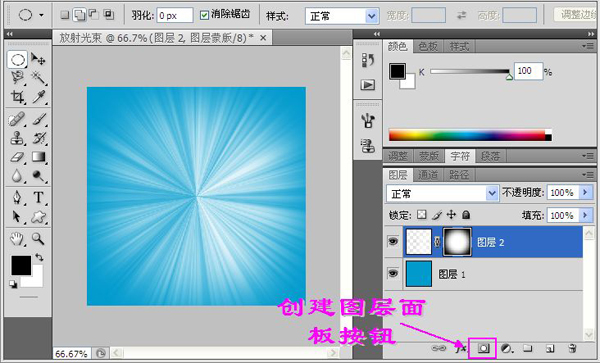Select the Crop tool
Viewport: 600px width, 363px height.
(17, 97)
